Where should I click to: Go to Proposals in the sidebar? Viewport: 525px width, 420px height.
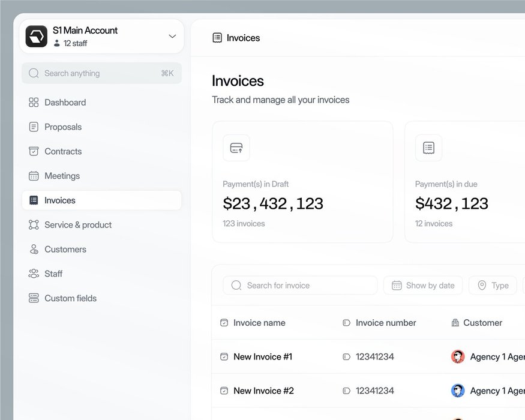pyautogui.click(x=102, y=127)
